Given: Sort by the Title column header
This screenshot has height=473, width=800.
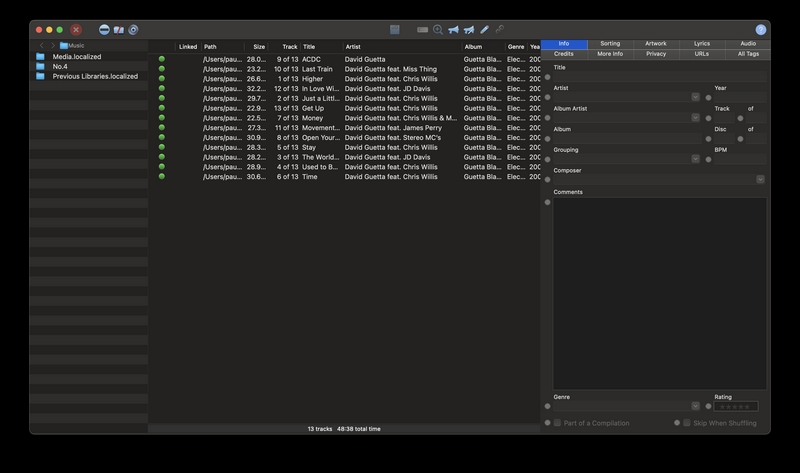Looking at the screenshot, I should (x=321, y=47).
